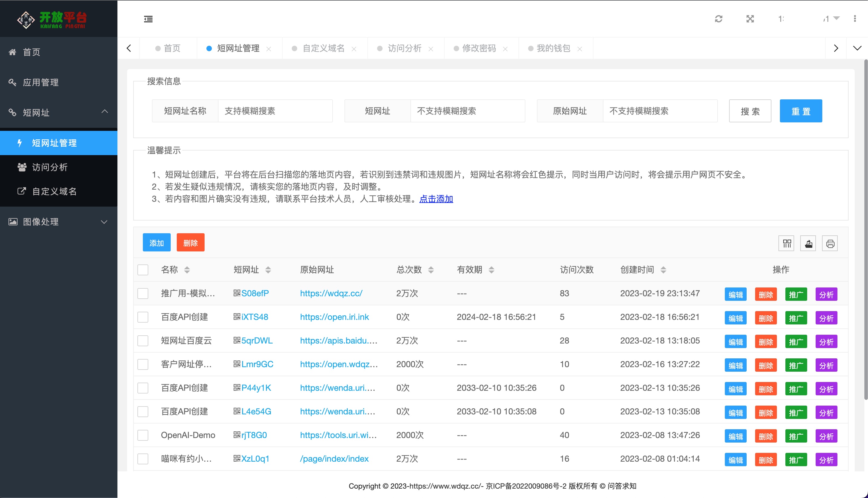The height and width of the screenshot is (498, 868).
Task: Check the select-all header checkbox
Action: tap(143, 270)
